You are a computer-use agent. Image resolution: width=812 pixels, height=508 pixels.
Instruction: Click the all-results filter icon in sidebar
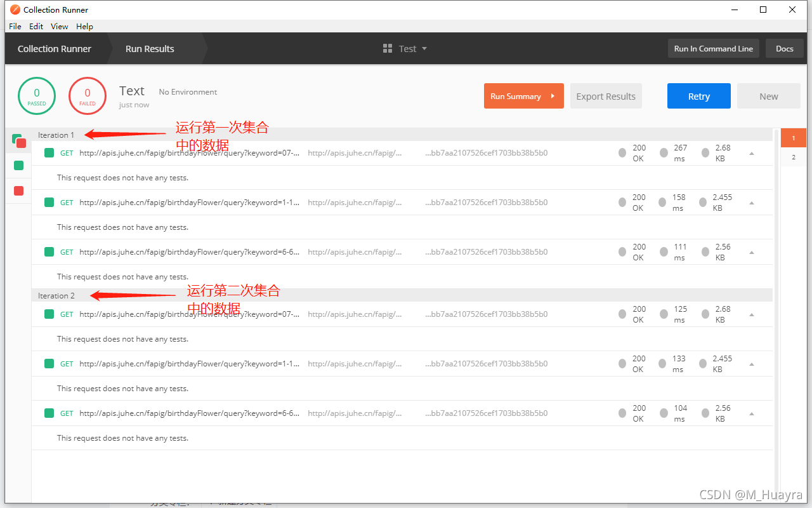click(x=18, y=141)
